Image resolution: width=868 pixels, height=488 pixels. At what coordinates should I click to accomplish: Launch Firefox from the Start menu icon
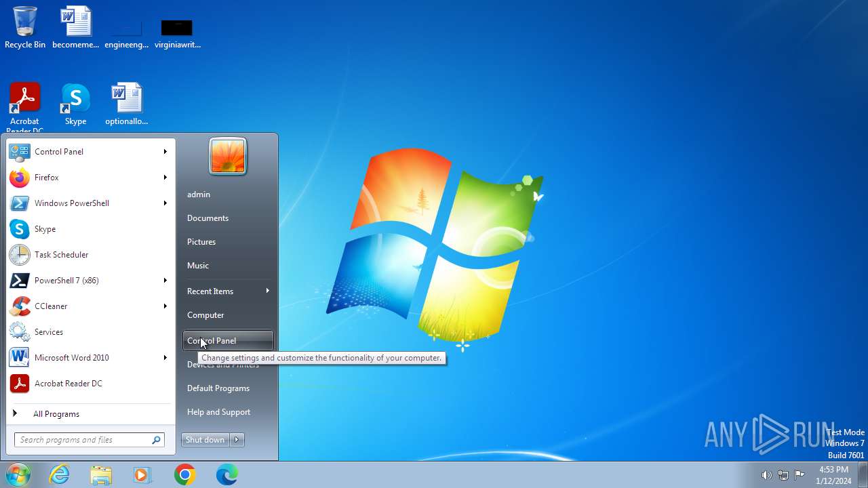pyautogui.click(x=19, y=178)
